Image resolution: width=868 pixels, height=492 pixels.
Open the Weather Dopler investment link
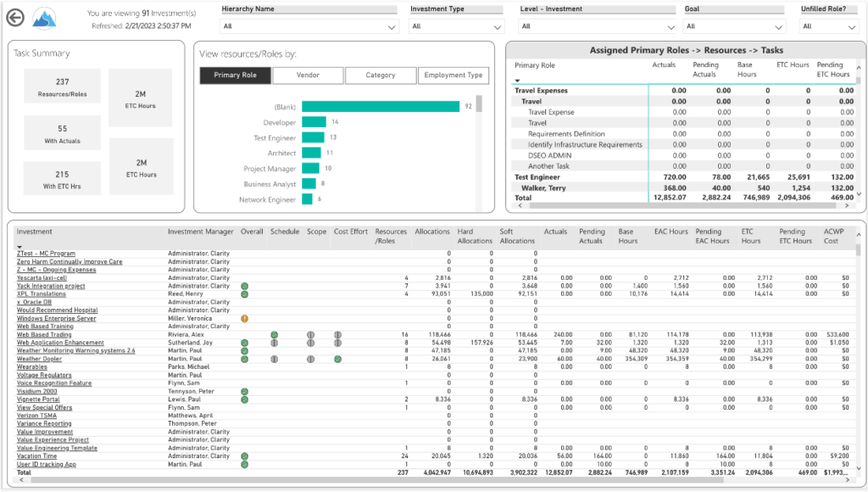pos(39,359)
